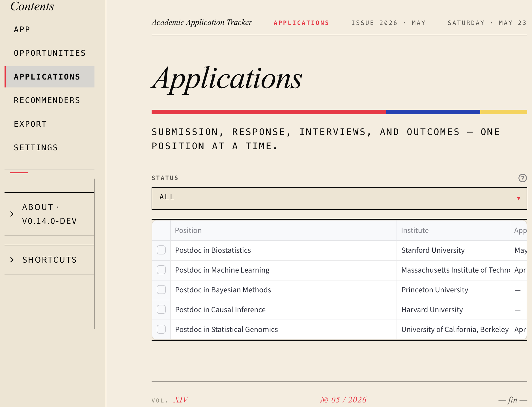
Task: Toggle the Postdoc in Statistical Genomics checkbox
Action: tap(161, 329)
